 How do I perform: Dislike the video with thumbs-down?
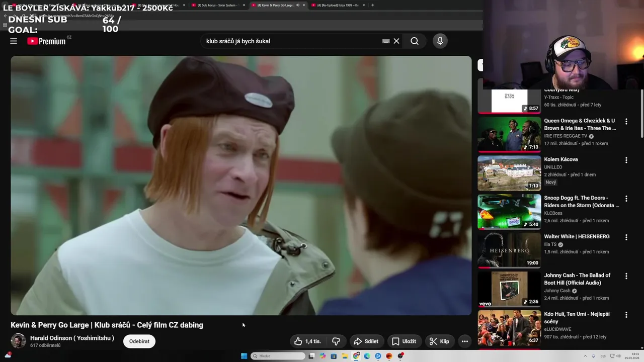[336, 341]
